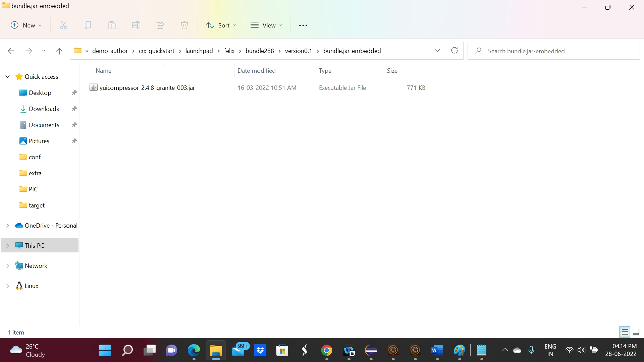Switch to details view toggle in status bar

(x=625, y=332)
